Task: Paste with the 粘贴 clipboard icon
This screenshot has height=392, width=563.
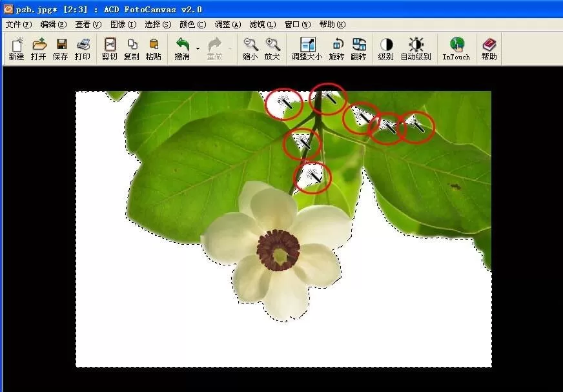Action: pyautogui.click(x=154, y=49)
